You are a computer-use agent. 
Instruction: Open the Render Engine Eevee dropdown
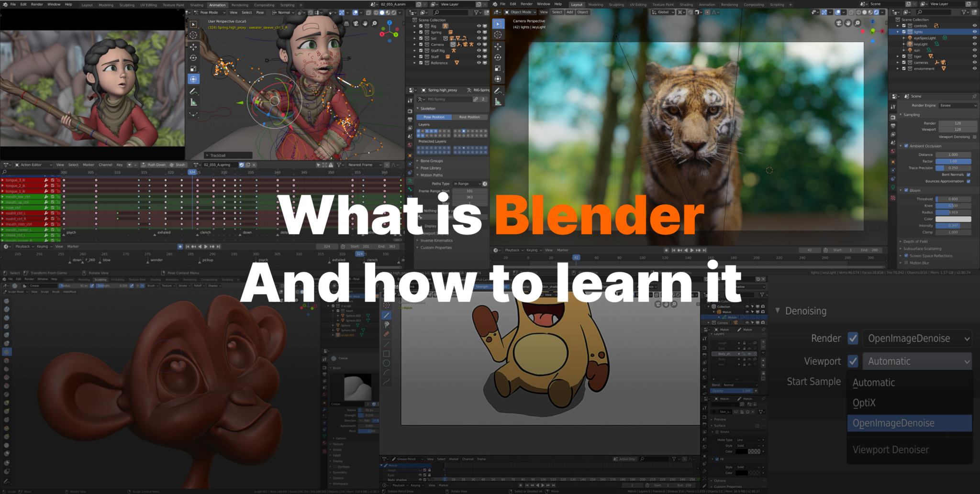(x=958, y=106)
